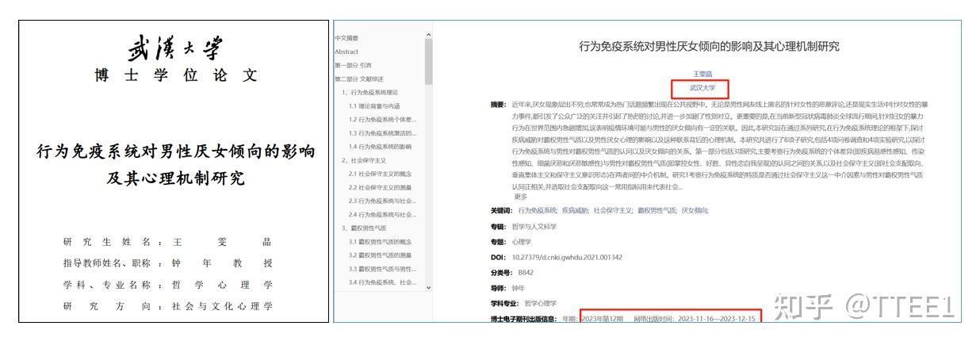Screen dimensions: 980x345
Task: Open keyword 社会保守主义
Action: tap(613, 210)
